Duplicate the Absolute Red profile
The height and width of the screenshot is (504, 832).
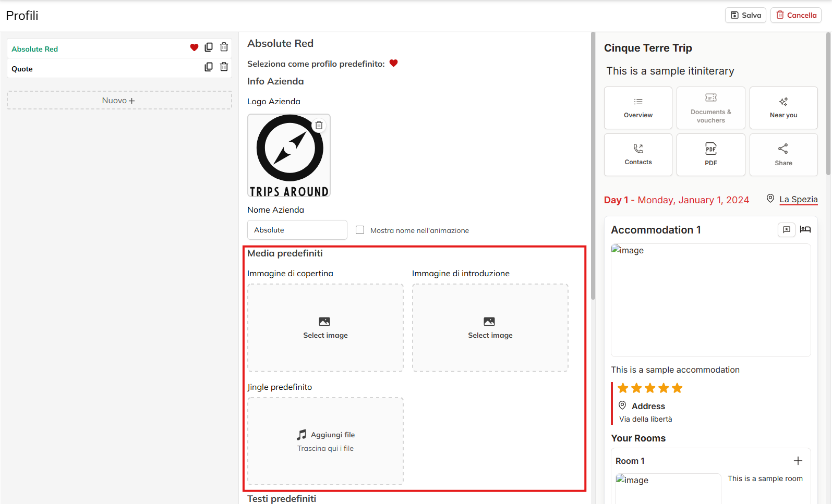(x=209, y=47)
